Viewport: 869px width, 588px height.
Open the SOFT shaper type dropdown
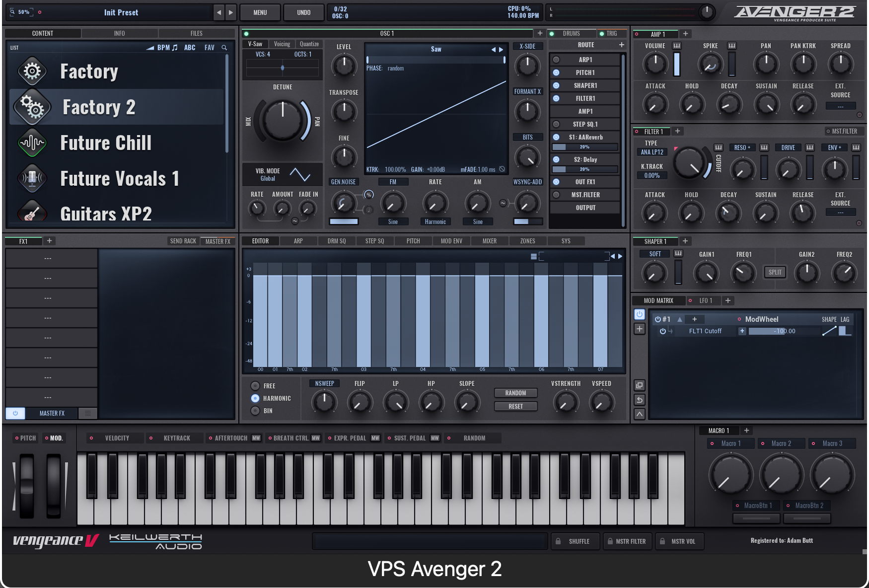pyautogui.click(x=655, y=254)
